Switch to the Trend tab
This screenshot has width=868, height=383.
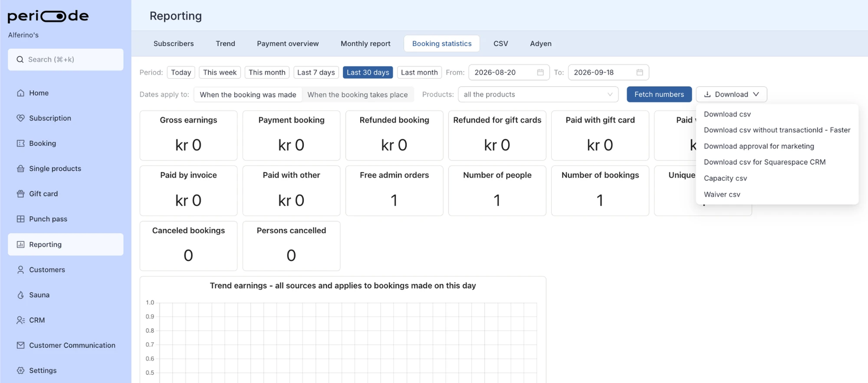(x=226, y=43)
